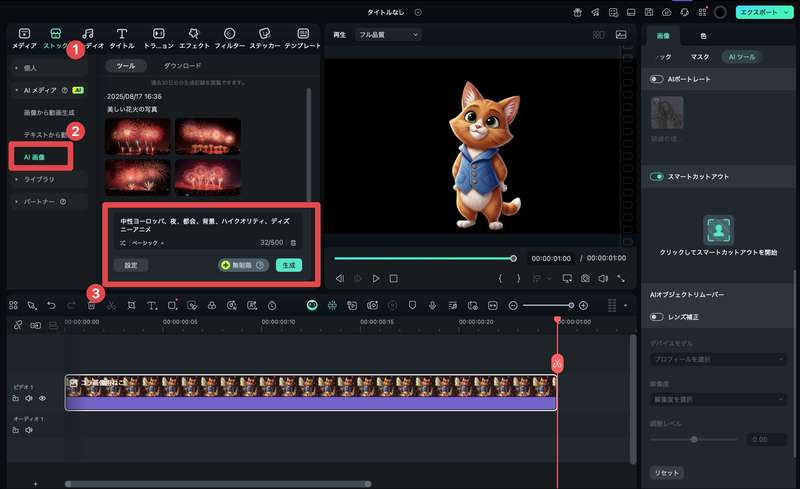Click the image view icon at preview top right
Viewport: 800px width, 489px height.
click(x=621, y=35)
